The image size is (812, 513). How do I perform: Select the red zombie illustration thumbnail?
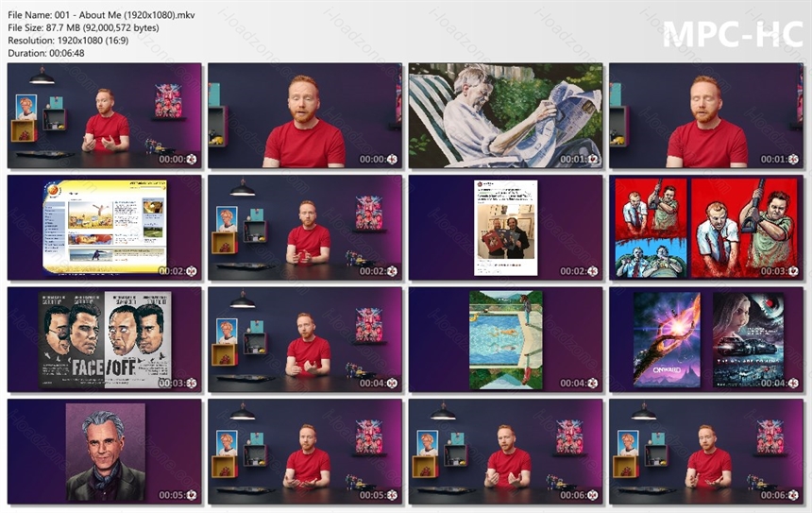(x=706, y=228)
